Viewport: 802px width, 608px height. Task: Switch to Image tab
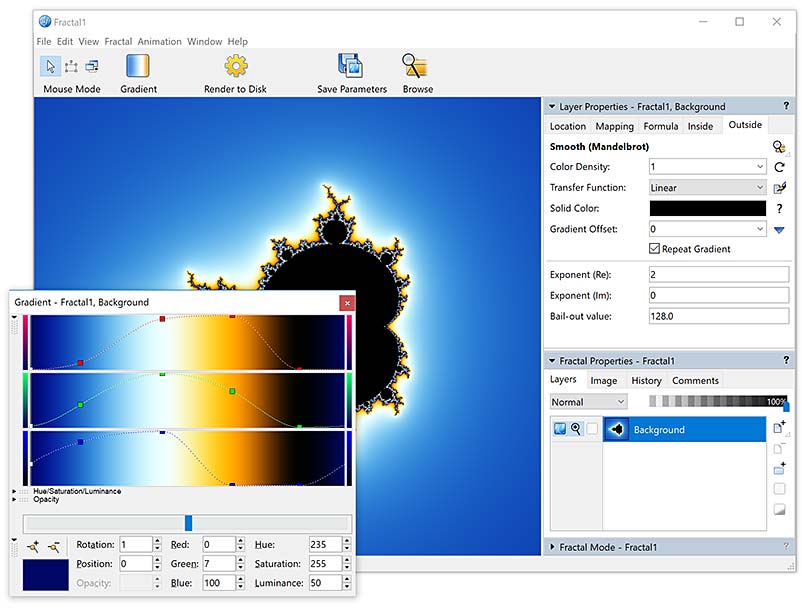pos(604,380)
